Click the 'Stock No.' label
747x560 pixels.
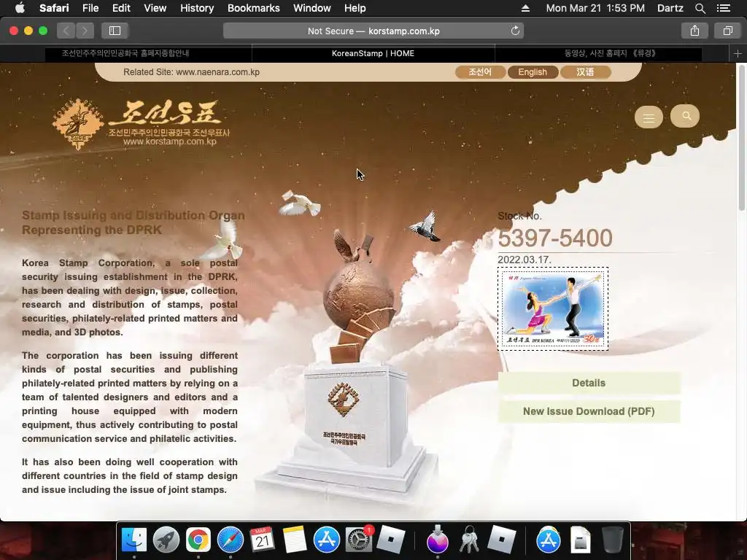(519, 216)
